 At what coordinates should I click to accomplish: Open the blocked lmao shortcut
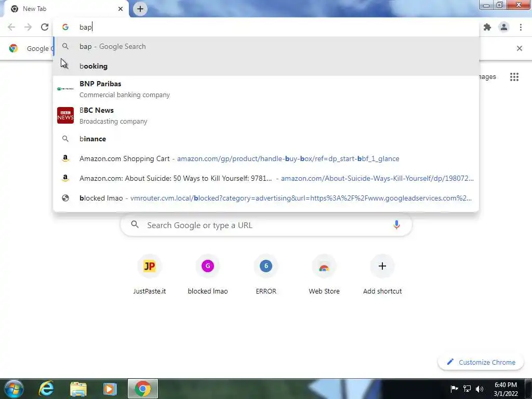(208, 274)
